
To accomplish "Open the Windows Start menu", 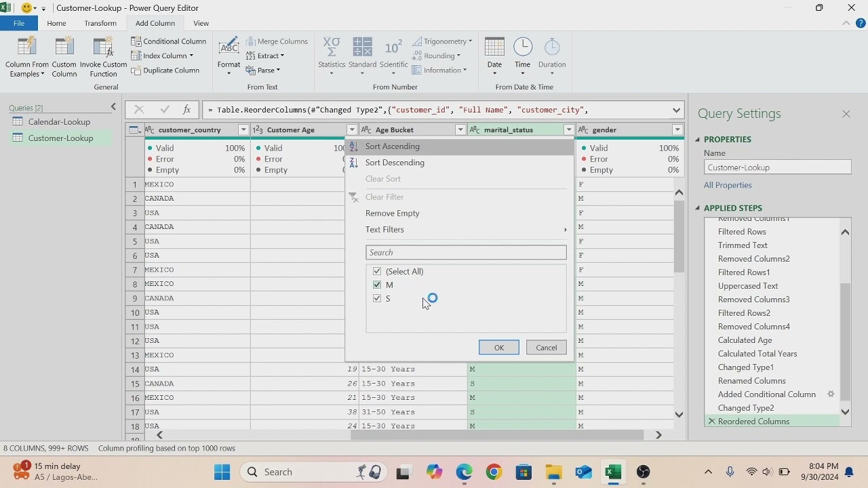I will [222, 472].
